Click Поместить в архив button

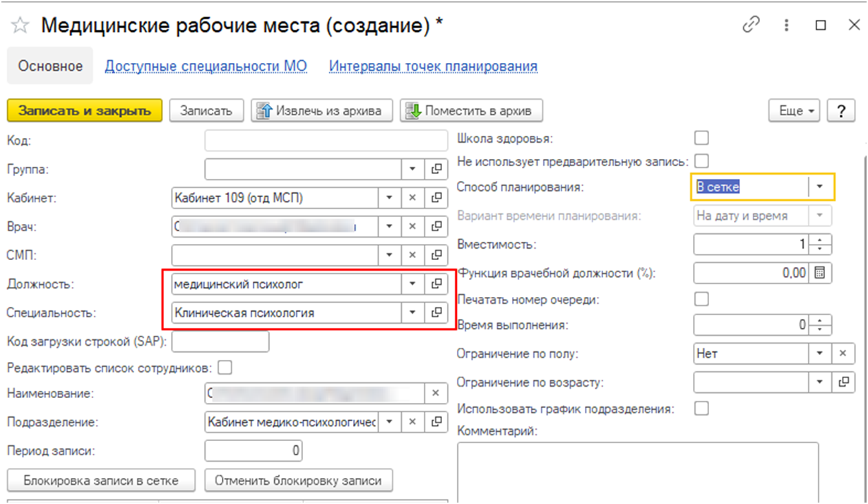[x=471, y=111]
